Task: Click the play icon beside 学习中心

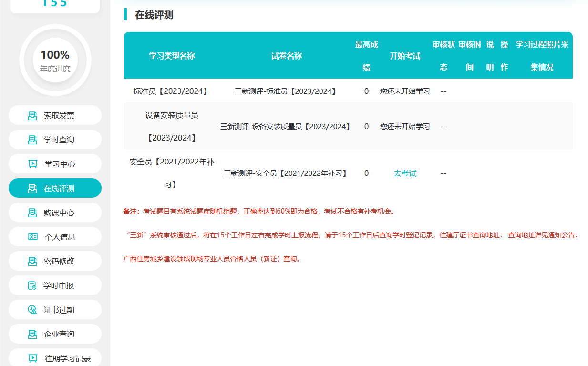Action: click(32, 164)
